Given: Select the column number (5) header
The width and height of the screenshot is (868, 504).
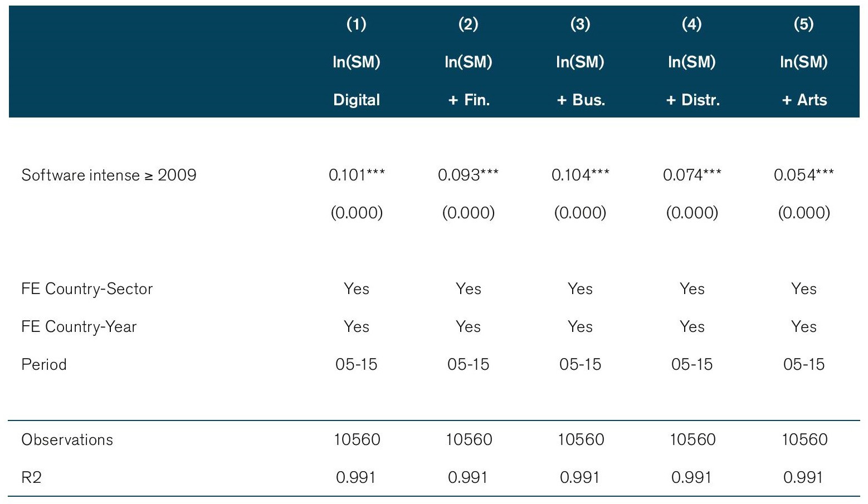Looking at the screenshot, I should (x=803, y=24).
